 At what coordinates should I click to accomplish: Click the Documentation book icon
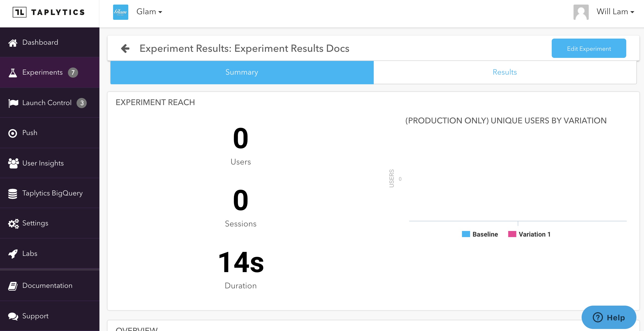click(13, 286)
